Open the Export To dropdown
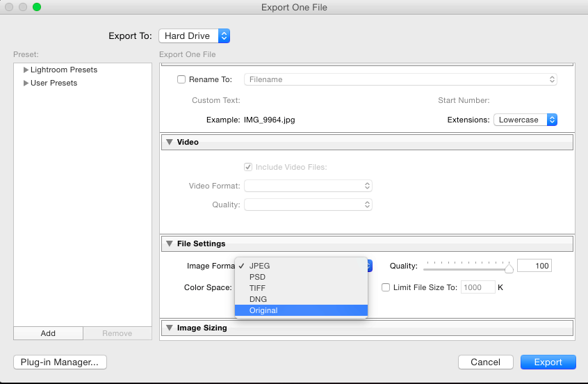 [194, 36]
